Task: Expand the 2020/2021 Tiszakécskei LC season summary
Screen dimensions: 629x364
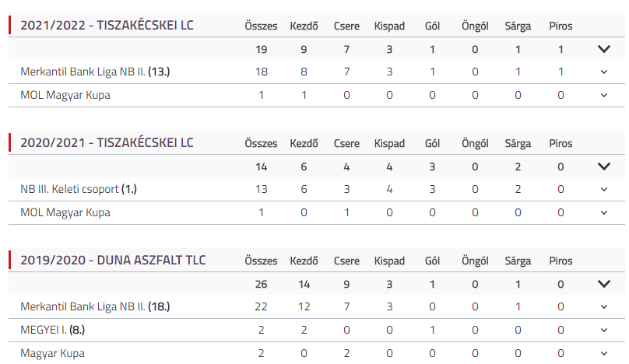Action: pos(603,166)
